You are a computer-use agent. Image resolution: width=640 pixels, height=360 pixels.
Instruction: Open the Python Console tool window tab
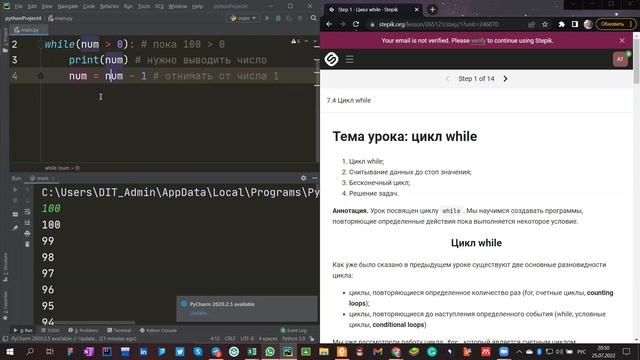[x=158, y=330]
